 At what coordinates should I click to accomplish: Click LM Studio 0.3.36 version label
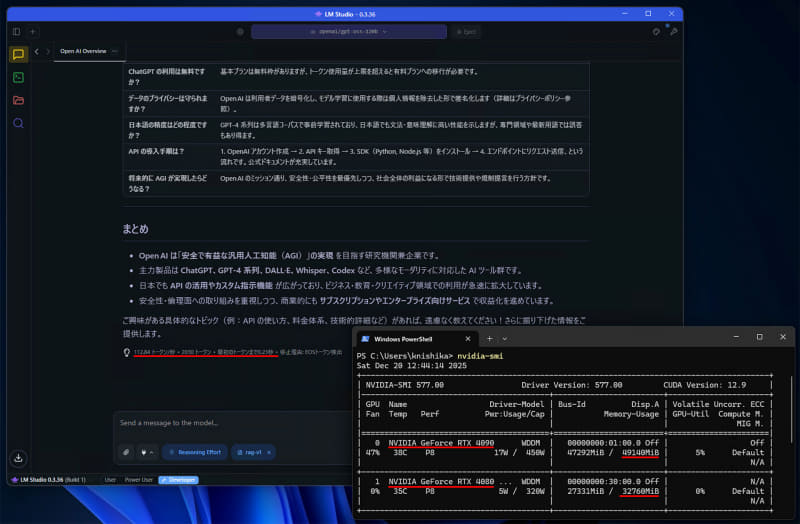[x=48, y=480]
